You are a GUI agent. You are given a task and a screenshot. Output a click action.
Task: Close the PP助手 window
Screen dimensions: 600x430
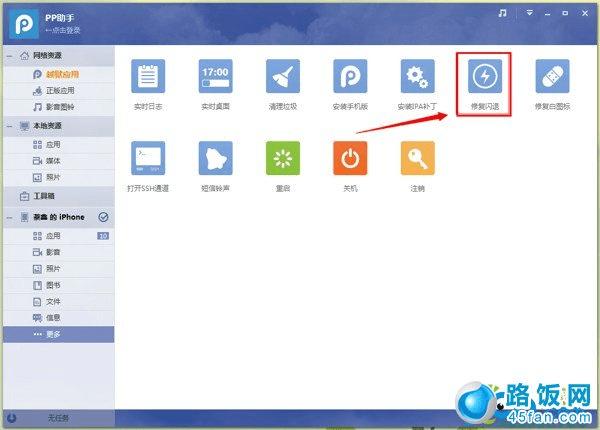click(585, 13)
